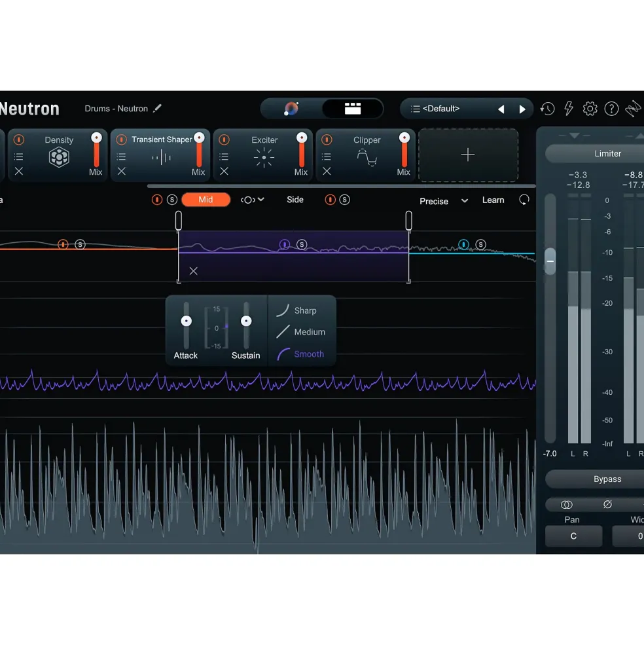Image resolution: width=644 pixels, height=645 pixels.
Task: Click the Exciter Mix slider knob
Action: pyautogui.click(x=302, y=138)
